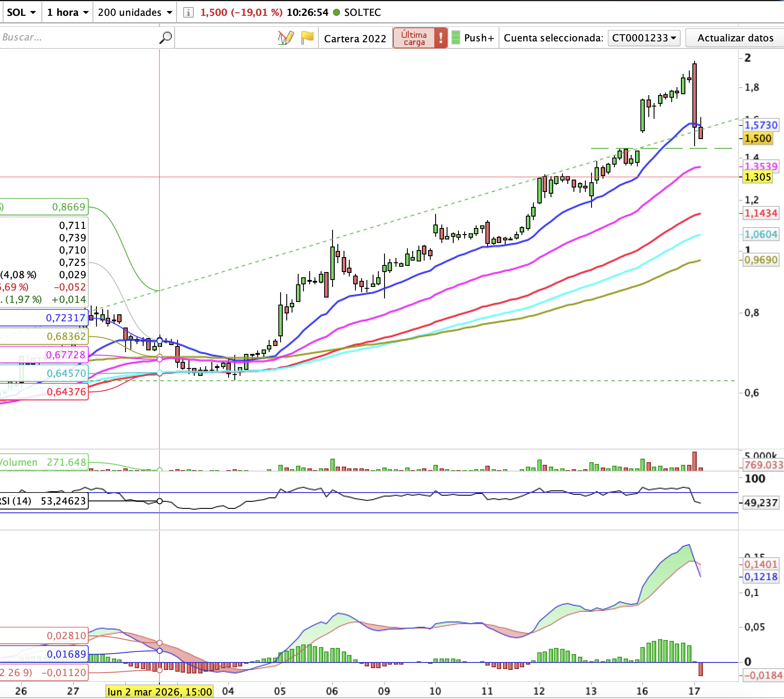This screenshot has height=699, width=784.
Task: Click in the Buscar search field
Action: point(79,37)
